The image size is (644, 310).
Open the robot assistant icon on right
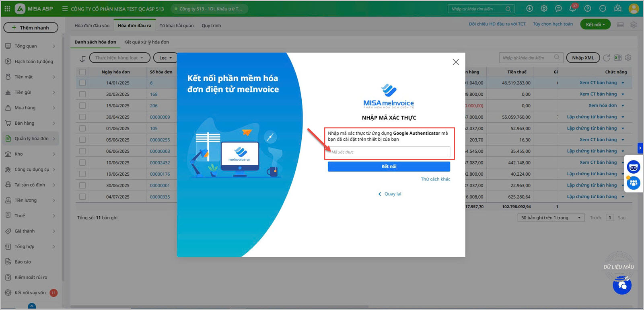(634, 167)
